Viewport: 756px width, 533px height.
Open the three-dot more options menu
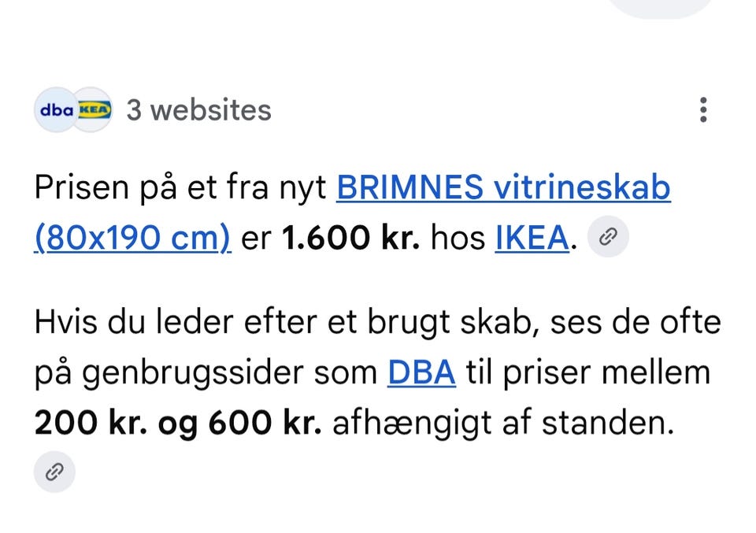(703, 110)
